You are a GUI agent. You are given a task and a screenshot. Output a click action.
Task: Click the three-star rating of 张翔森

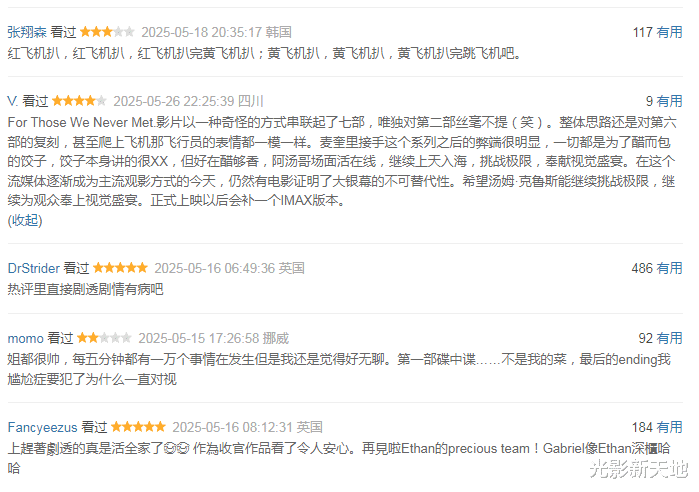107,32
